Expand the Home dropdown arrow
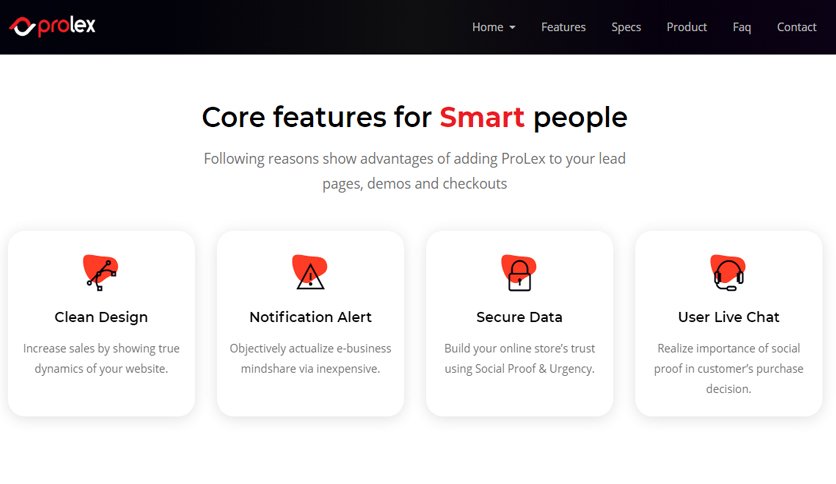The width and height of the screenshot is (836, 484). pyautogui.click(x=512, y=27)
